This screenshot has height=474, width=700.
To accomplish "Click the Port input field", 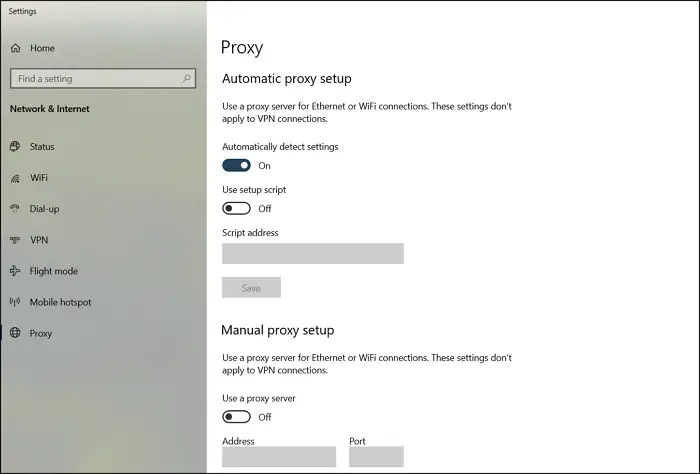I will click(x=376, y=457).
